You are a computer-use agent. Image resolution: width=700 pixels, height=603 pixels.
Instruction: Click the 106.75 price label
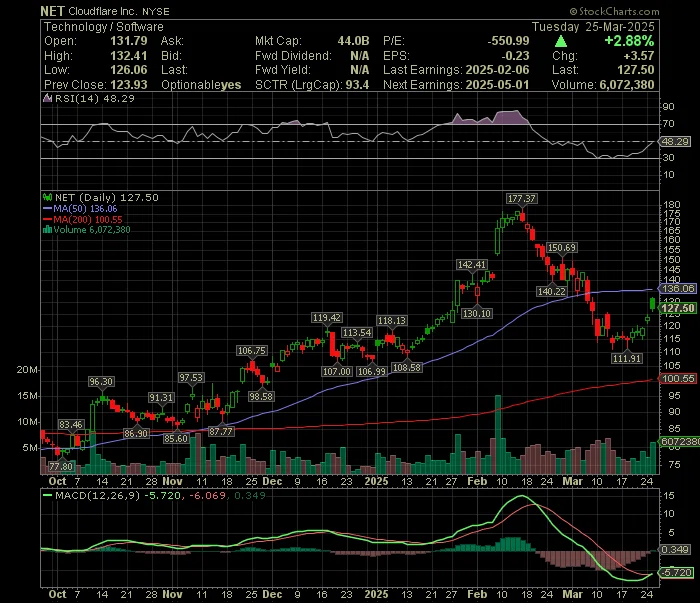(252, 351)
